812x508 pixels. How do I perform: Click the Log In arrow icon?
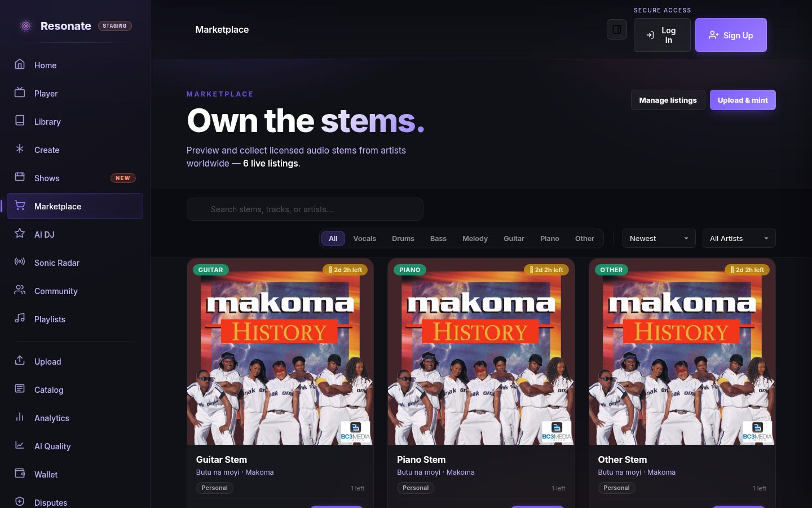[650, 35]
